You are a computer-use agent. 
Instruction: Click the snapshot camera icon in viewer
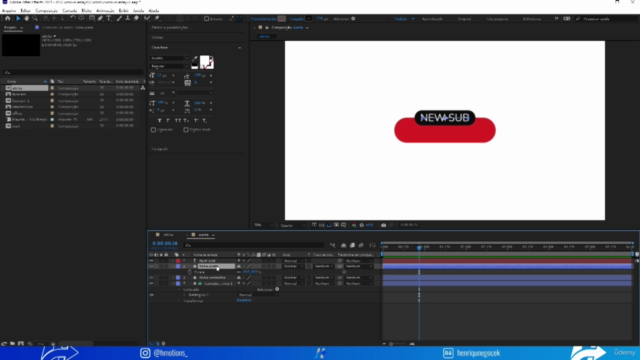383,225
